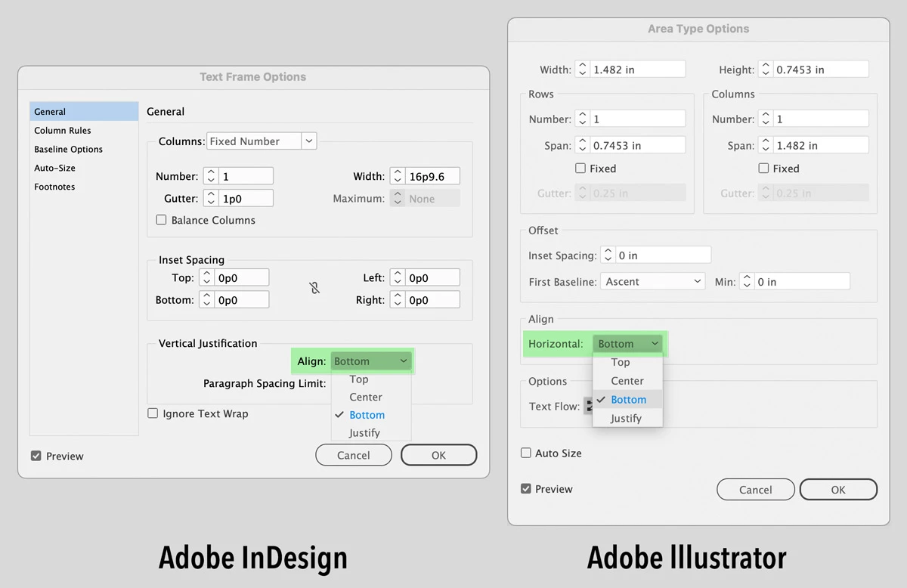
Task: Click the Gutter field showing 1p0
Action: coord(246,198)
